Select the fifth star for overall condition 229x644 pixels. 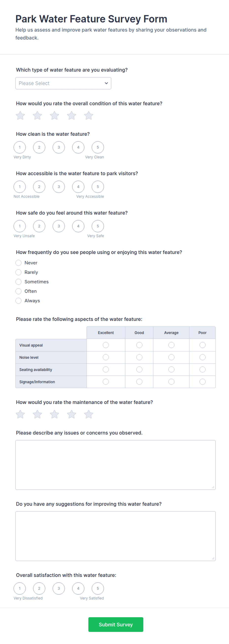(88, 116)
